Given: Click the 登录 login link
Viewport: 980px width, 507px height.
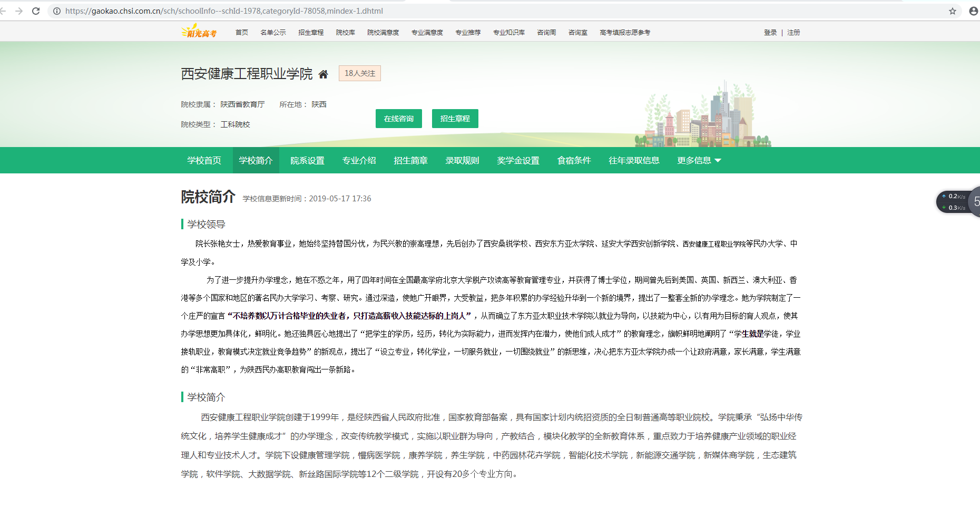Looking at the screenshot, I should point(770,32).
